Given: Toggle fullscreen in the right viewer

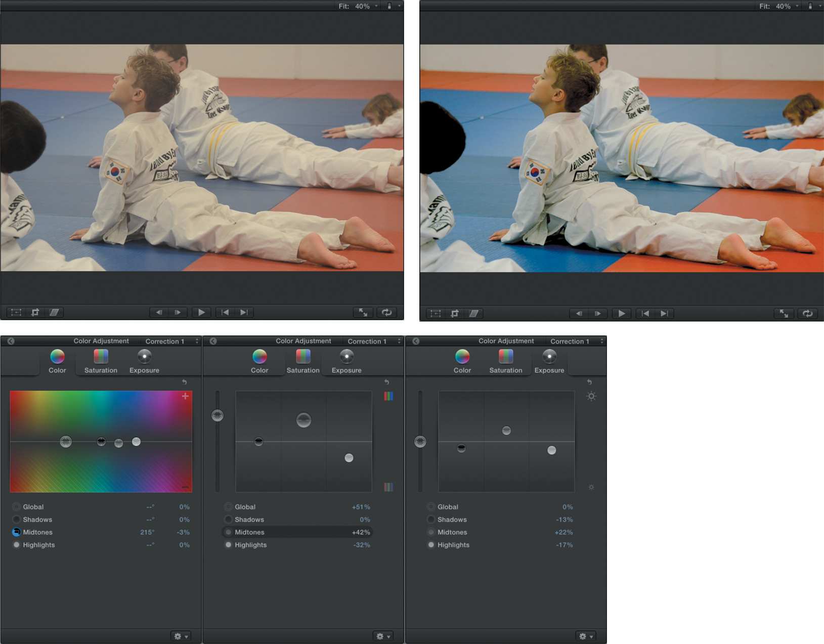Looking at the screenshot, I should point(784,313).
